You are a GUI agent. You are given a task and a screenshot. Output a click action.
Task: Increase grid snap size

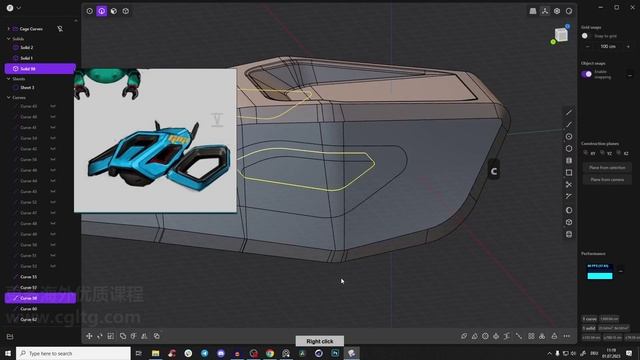point(628,47)
